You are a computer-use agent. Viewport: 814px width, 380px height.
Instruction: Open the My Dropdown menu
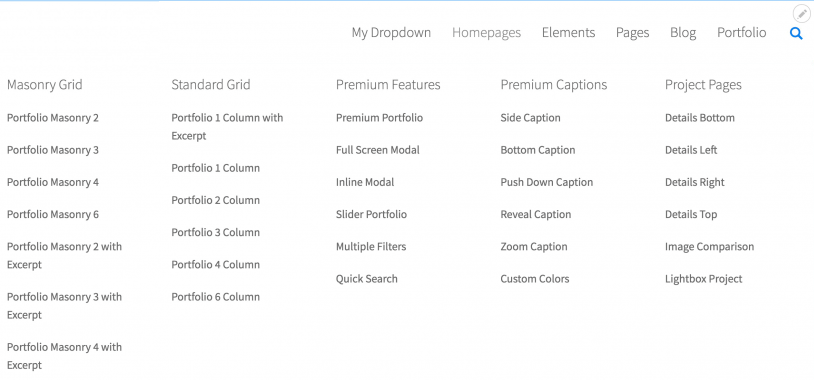[x=391, y=33]
